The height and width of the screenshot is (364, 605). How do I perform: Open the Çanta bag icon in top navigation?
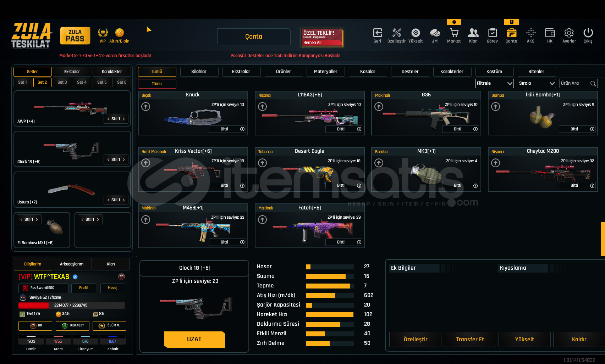click(511, 33)
